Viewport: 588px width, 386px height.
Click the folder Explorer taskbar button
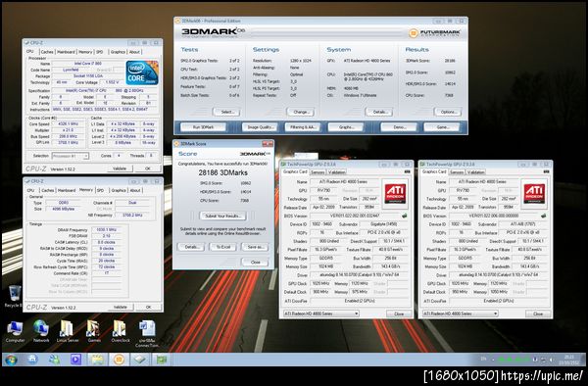point(97,360)
